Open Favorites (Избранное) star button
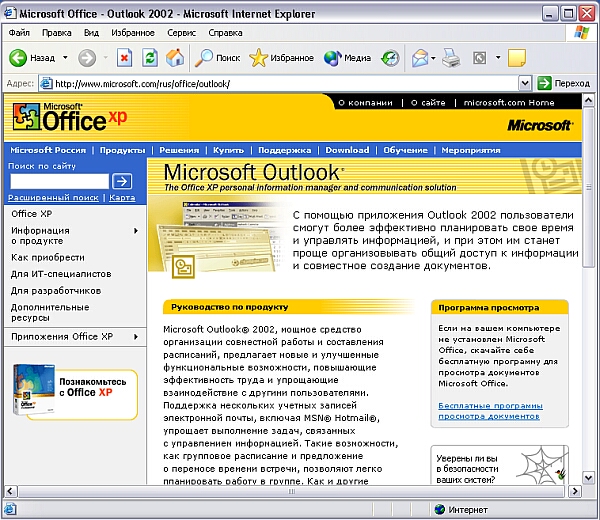The height and width of the screenshot is (520, 600). (281, 58)
